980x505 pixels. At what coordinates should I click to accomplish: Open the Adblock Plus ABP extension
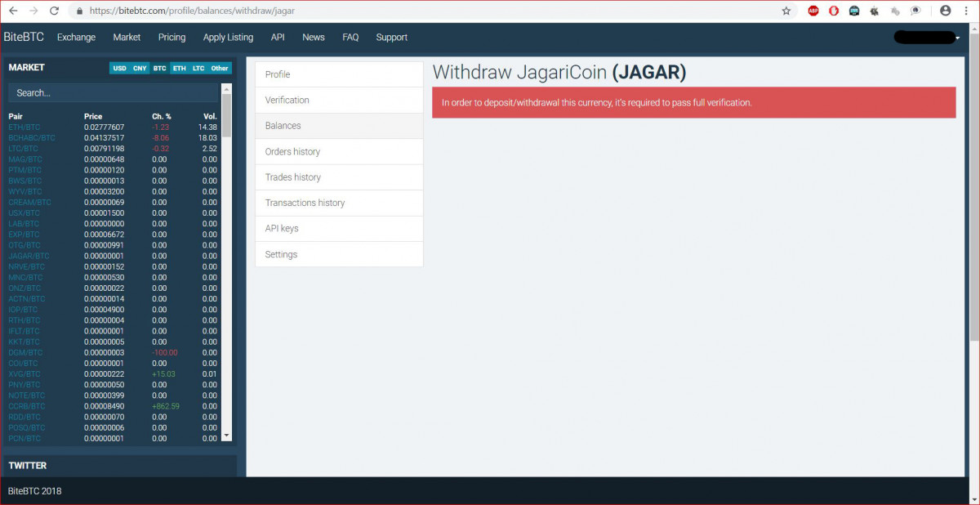(x=813, y=11)
